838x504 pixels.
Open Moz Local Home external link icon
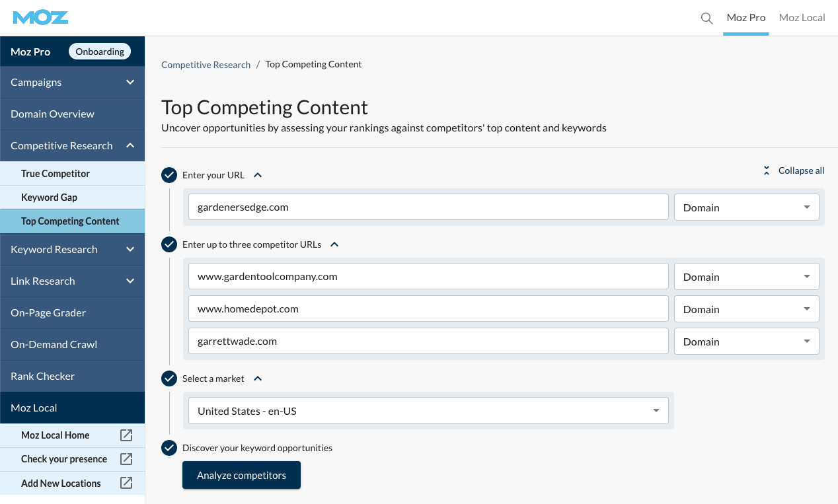pyautogui.click(x=126, y=435)
